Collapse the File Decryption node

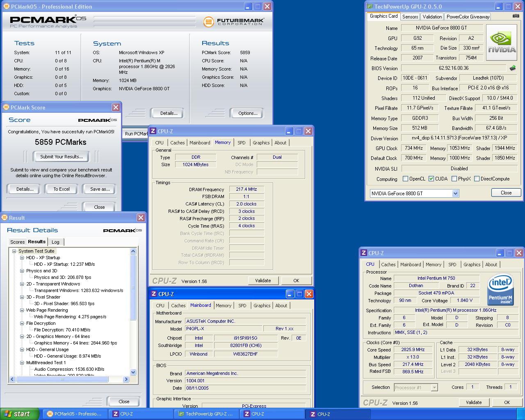click(x=22, y=323)
